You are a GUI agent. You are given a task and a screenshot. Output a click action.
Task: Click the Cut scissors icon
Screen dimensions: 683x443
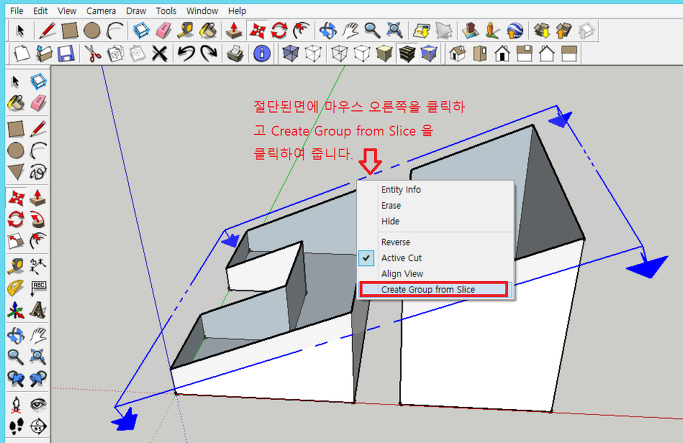(x=93, y=54)
